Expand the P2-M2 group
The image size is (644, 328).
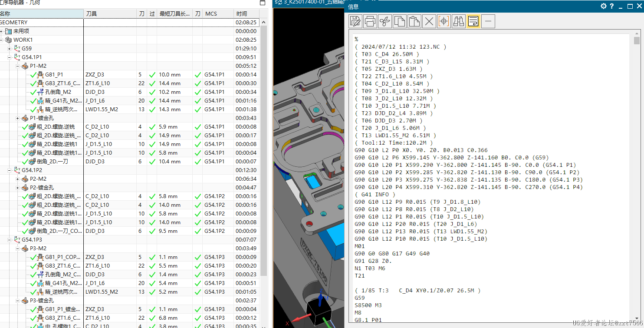pos(18,179)
